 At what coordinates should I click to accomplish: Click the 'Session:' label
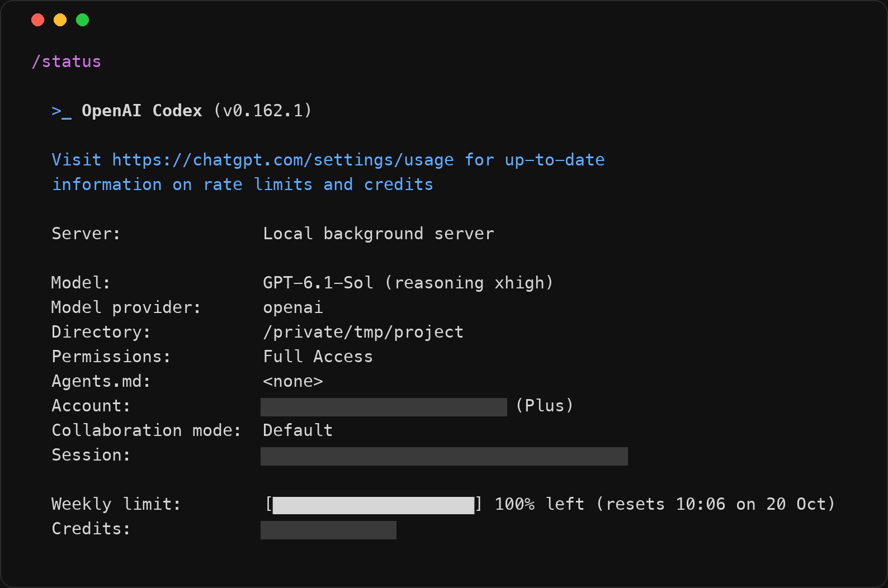click(x=91, y=455)
